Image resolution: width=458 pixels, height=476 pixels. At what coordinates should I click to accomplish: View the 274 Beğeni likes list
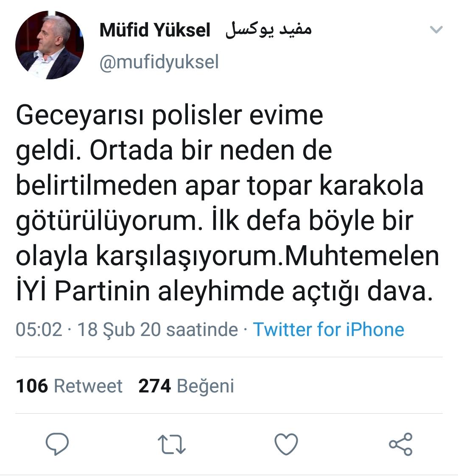click(186, 386)
